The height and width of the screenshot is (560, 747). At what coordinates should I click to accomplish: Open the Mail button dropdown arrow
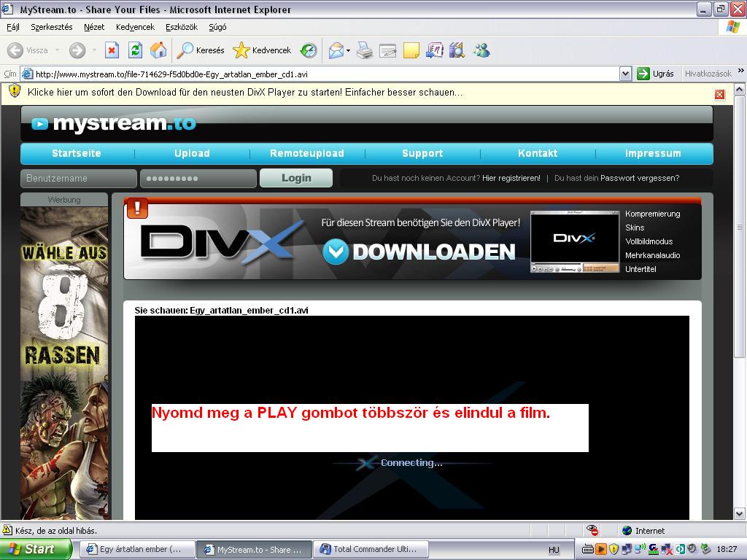348,50
